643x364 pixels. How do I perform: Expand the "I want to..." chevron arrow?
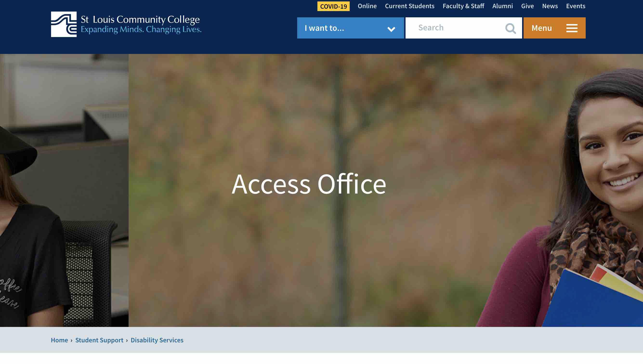pyautogui.click(x=391, y=29)
